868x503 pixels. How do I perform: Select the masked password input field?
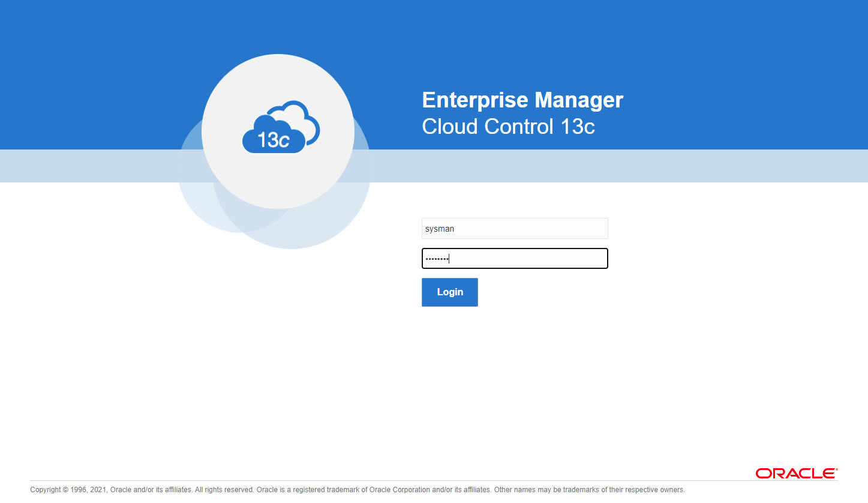click(x=515, y=259)
